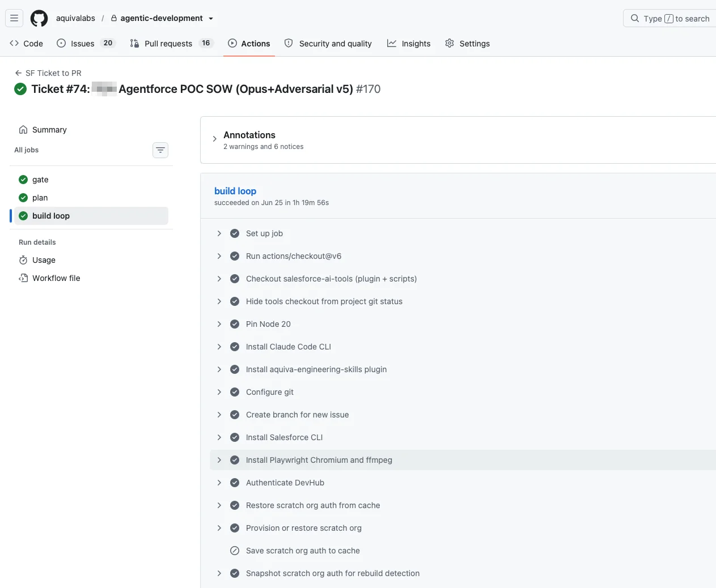Go to the aquivalabs organization link
716x588 pixels.
(75, 18)
